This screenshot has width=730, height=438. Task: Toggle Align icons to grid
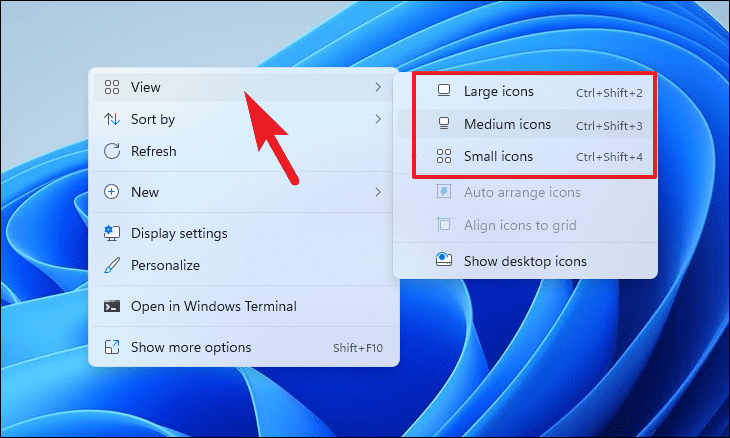click(526, 225)
